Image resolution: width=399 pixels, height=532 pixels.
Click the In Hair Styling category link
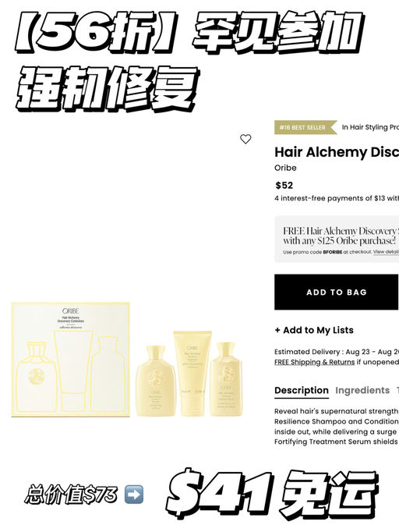pyautogui.click(x=370, y=127)
